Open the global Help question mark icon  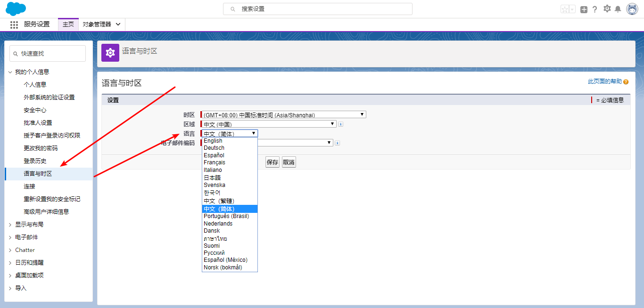(594, 8)
